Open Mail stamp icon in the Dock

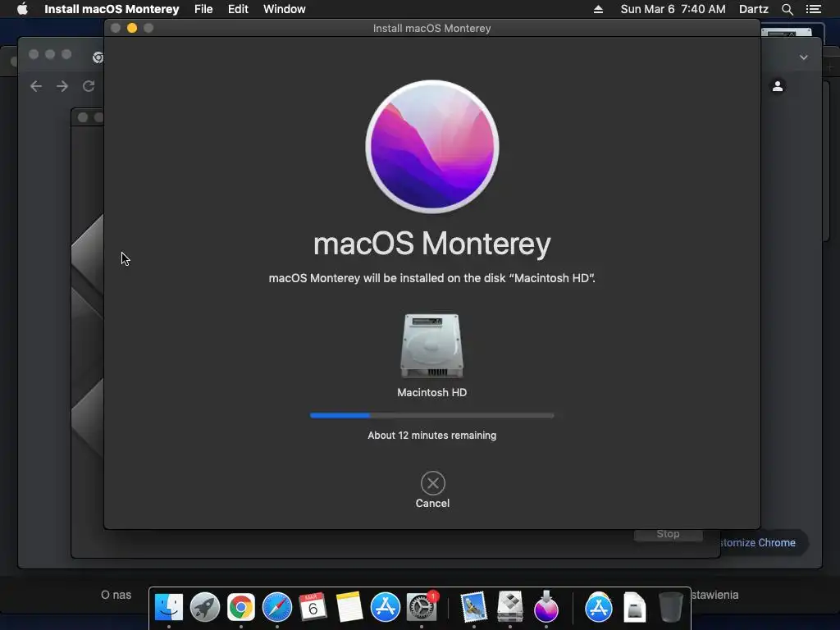coord(473,607)
